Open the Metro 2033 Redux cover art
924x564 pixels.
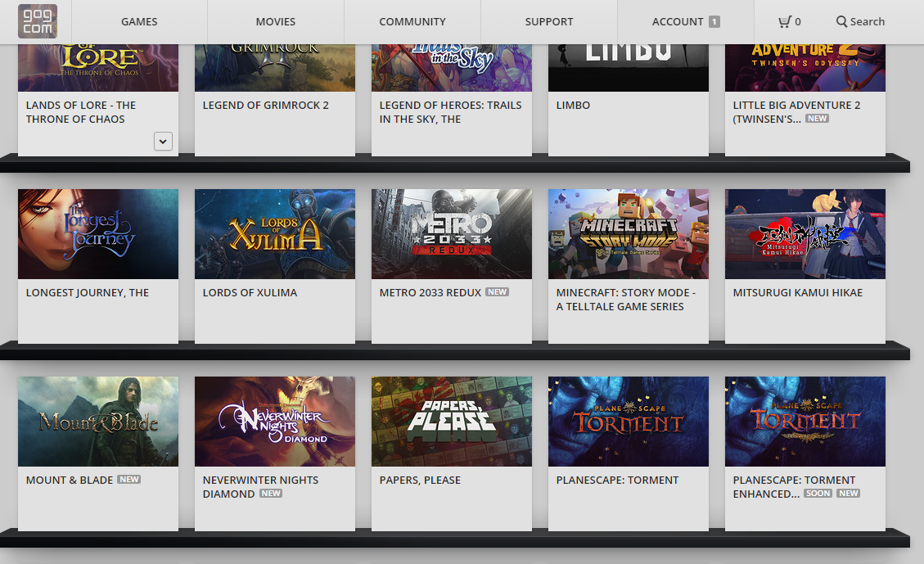[452, 234]
